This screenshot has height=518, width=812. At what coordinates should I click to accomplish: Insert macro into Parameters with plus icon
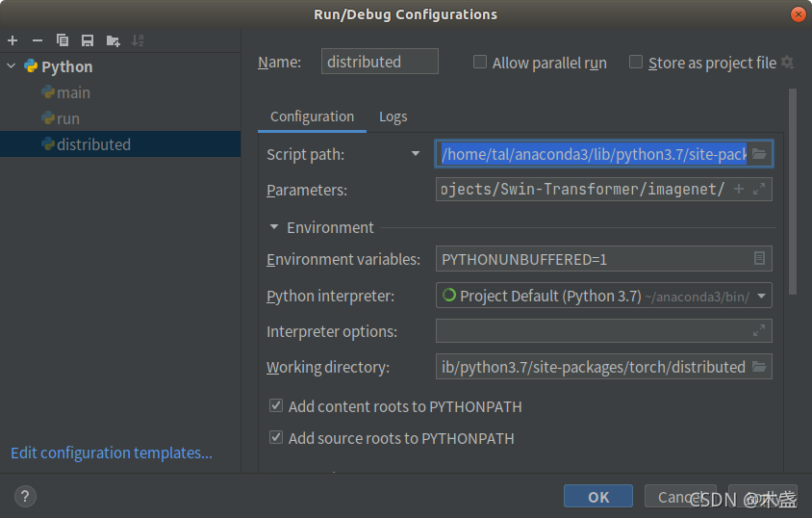tap(739, 189)
